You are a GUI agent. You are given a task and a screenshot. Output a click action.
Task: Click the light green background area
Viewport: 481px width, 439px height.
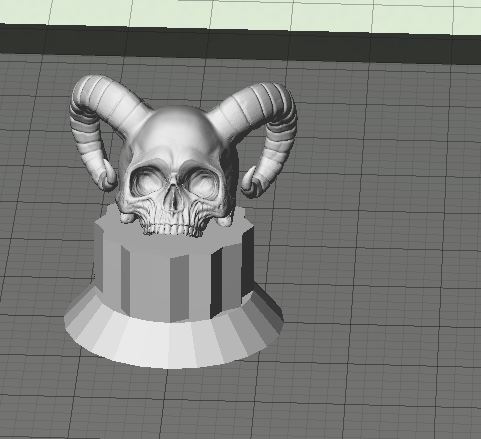(240, 13)
